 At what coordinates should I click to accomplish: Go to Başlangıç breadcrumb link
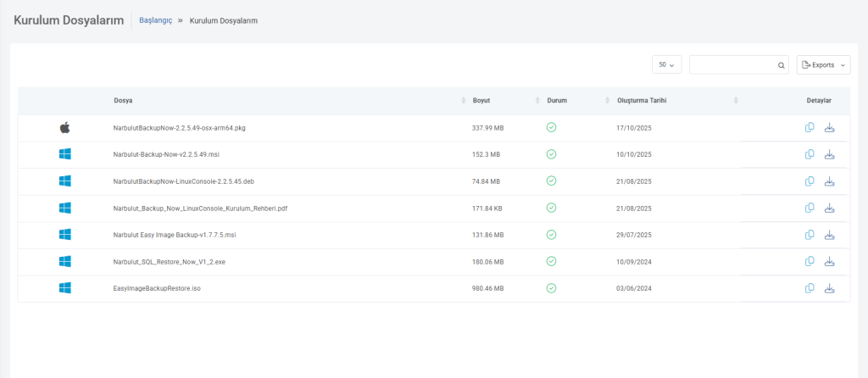click(155, 20)
